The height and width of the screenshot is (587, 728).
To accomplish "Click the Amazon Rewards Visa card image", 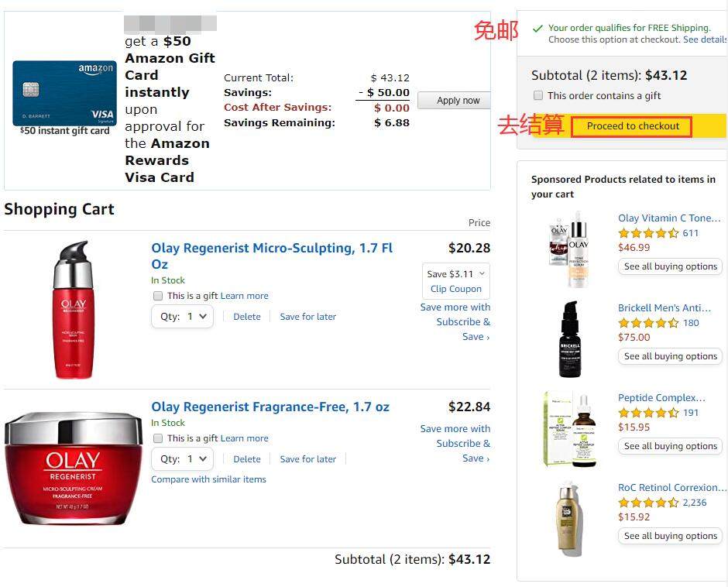I will tap(64, 93).
